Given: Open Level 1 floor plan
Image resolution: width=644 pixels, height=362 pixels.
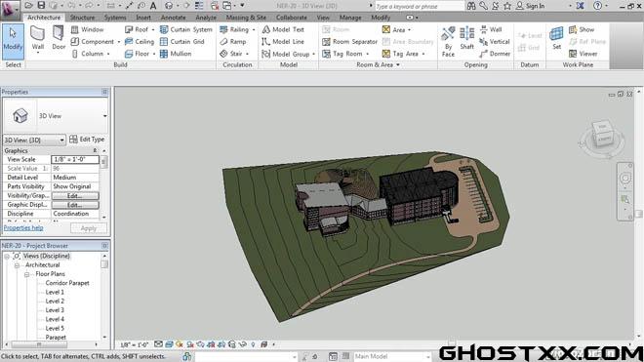Looking at the screenshot, I should click(x=55, y=292).
